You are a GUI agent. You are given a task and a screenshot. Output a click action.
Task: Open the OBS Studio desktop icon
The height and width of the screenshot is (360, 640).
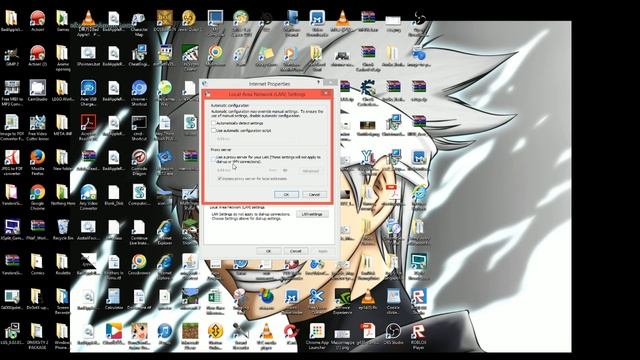pyautogui.click(x=393, y=334)
